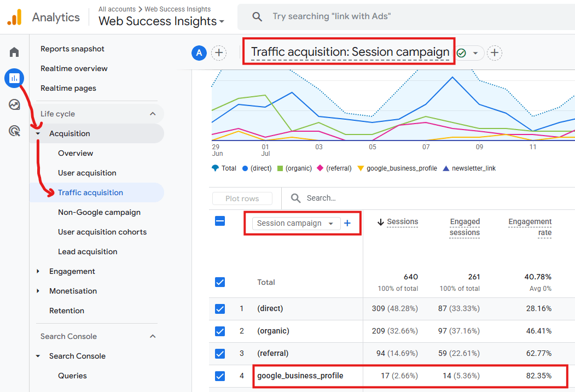Viewport: 575px width, 392px height.
Task: Open Retention report
Action: coord(67,311)
